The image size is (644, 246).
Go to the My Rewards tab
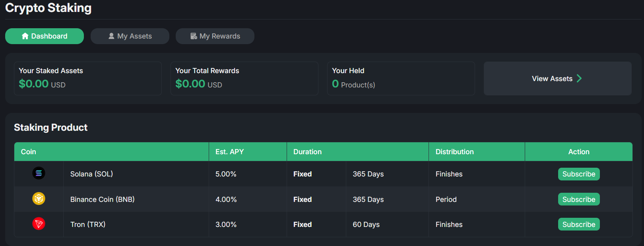[215, 36]
